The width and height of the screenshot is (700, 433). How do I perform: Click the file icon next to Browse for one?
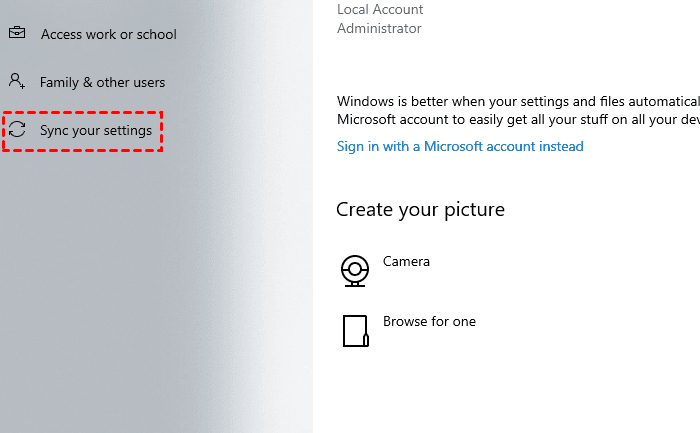coord(355,331)
